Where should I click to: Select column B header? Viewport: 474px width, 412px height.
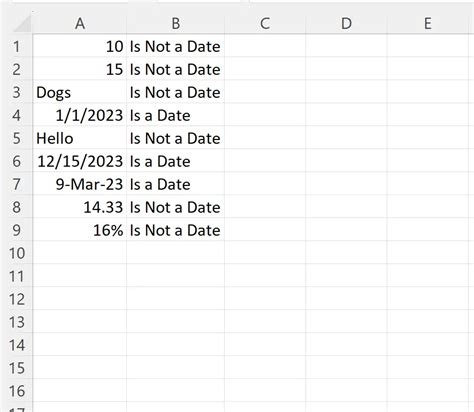click(x=176, y=24)
